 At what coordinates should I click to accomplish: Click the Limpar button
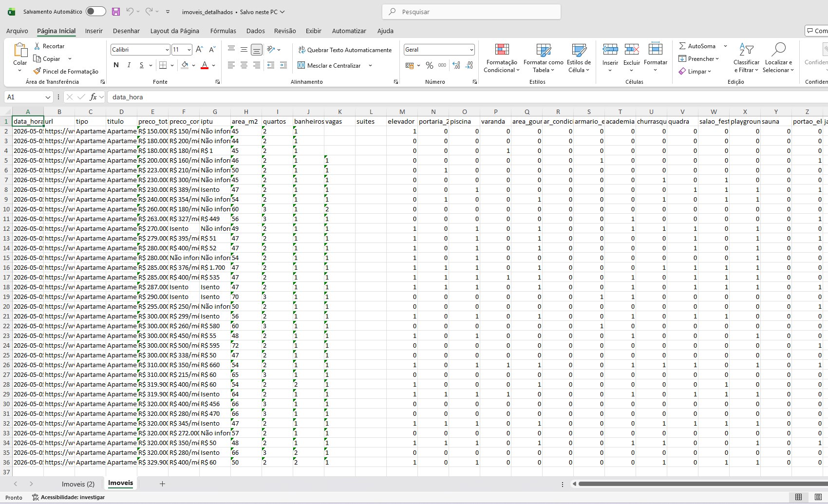coord(695,71)
